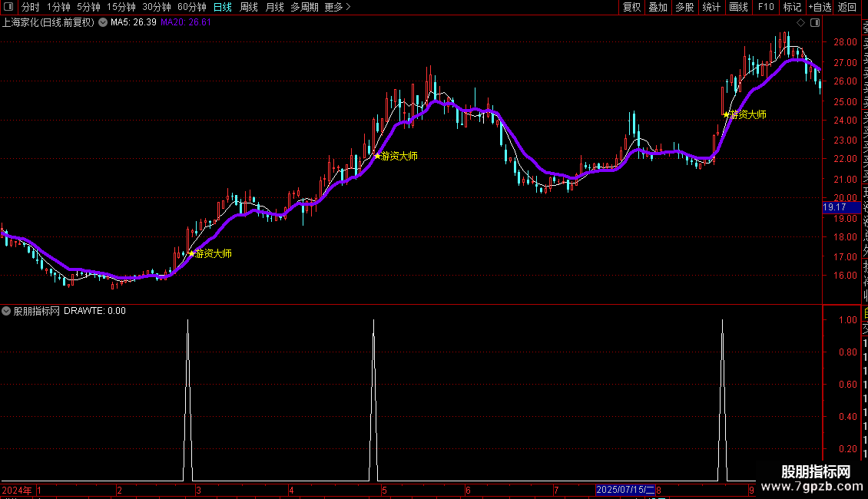Toggle the panel icon in the top-left corner
Image resolution: width=868 pixels, height=499 pixels.
click(8, 7)
